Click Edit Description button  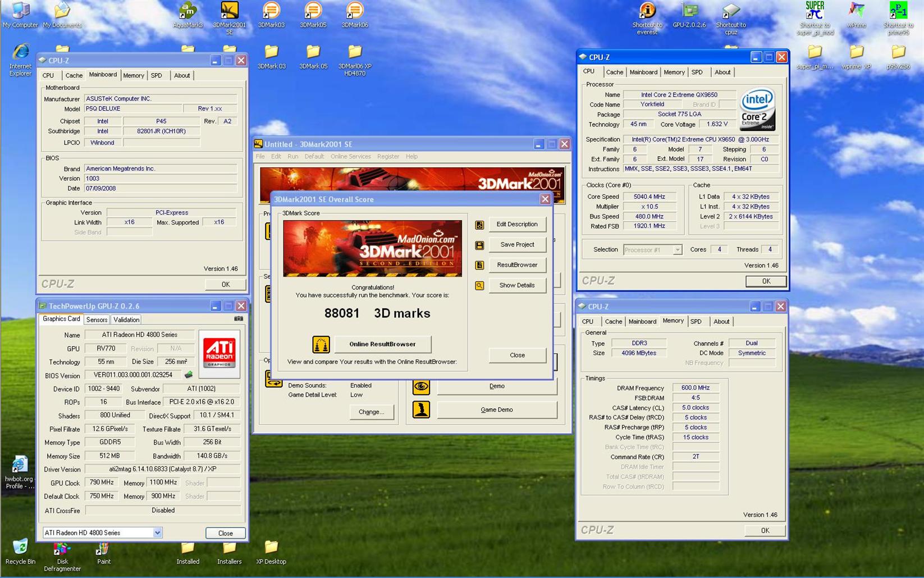point(517,224)
